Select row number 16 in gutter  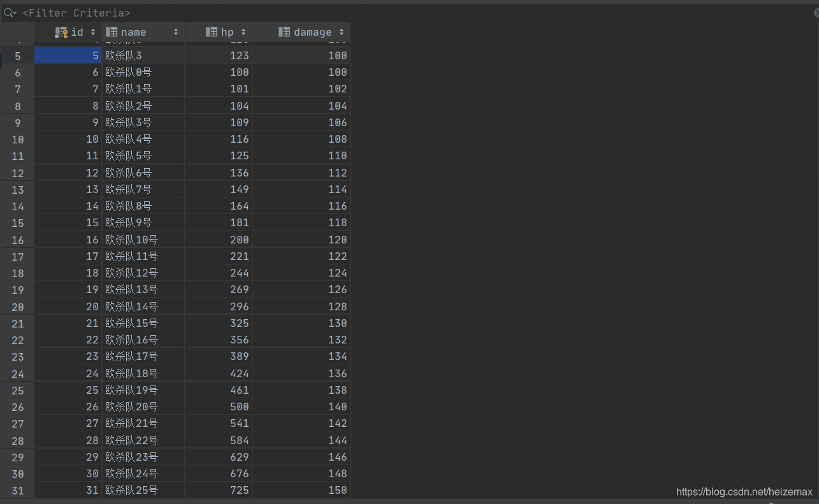(17, 240)
